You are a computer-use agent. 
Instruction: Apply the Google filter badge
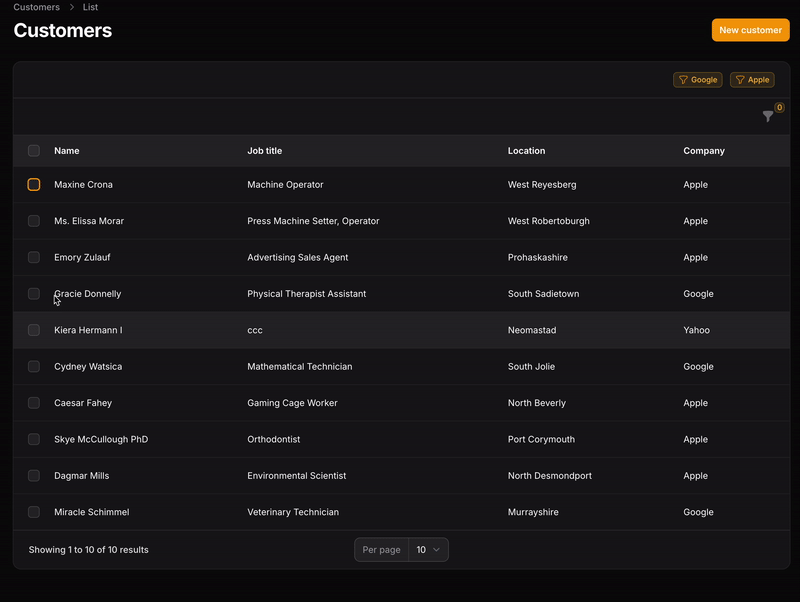tap(698, 80)
